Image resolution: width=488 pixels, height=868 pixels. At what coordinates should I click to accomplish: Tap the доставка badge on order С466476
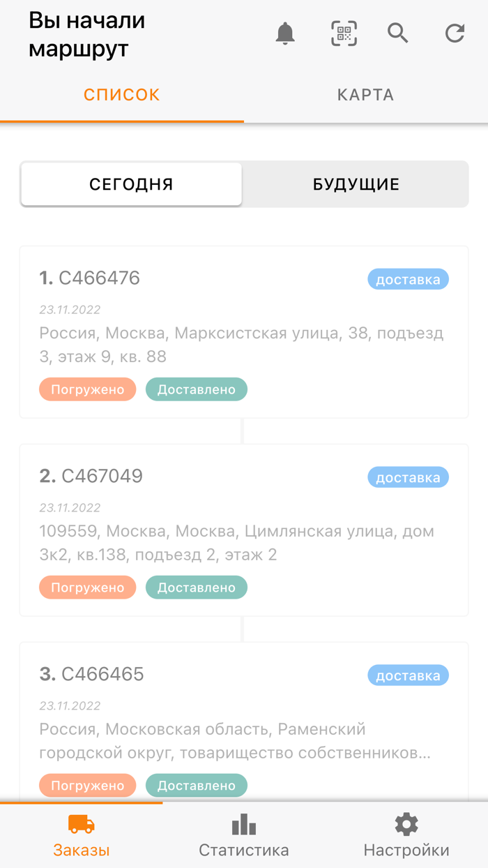[x=408, y=279]
